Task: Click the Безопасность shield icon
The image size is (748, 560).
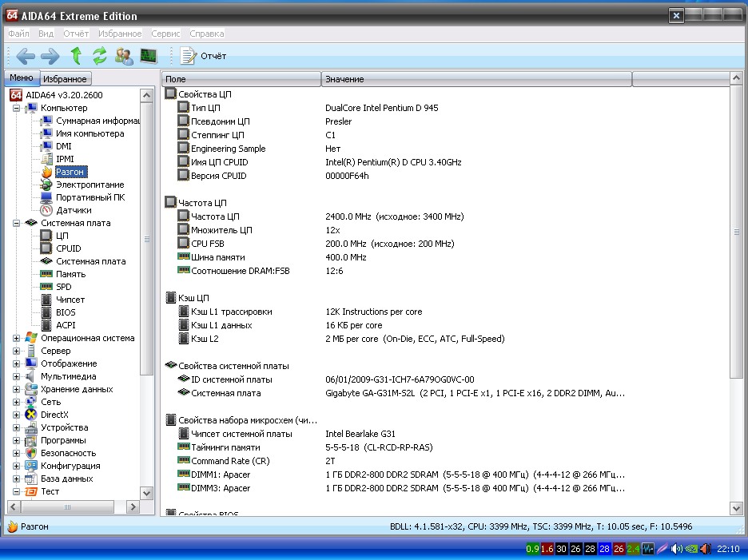Action: click(31, 453)
